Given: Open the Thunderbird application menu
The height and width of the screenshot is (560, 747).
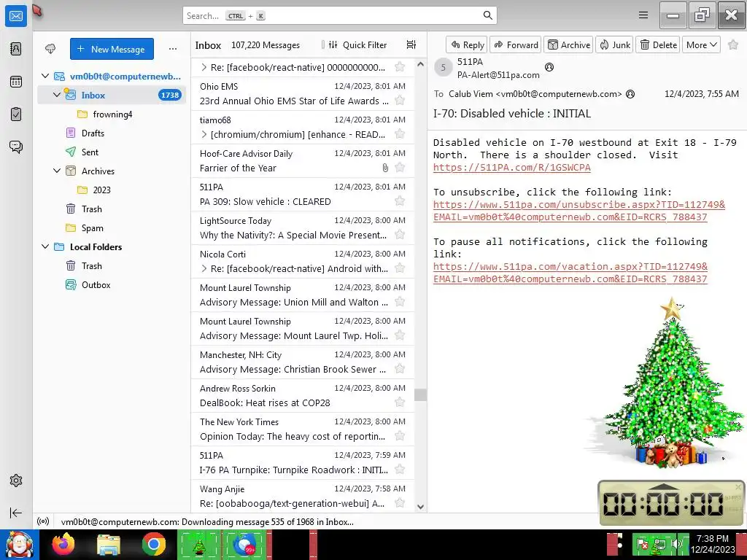Looking at the screenshot, I should coord(643,15).
